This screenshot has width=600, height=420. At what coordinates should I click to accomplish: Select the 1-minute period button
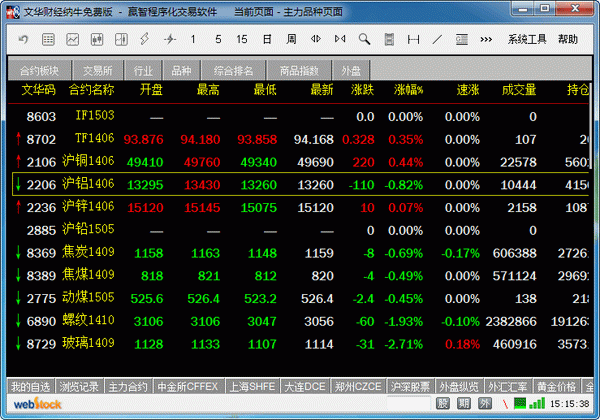(x=193, y=39)
